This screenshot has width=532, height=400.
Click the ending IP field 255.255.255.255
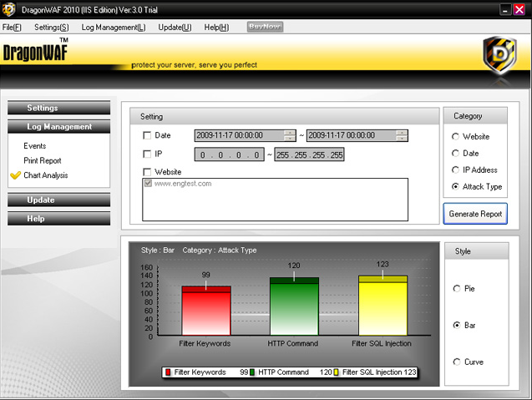pos(309,154)
